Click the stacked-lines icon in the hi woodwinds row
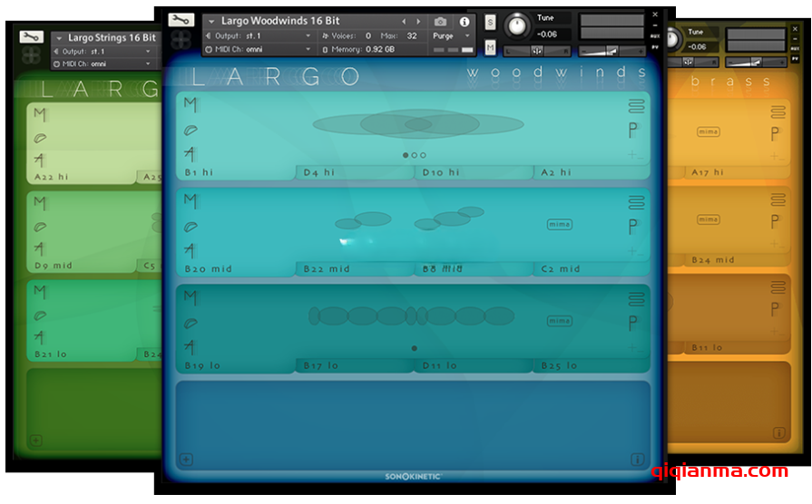This screenshot has width=812, height=504. coord(634,106)
